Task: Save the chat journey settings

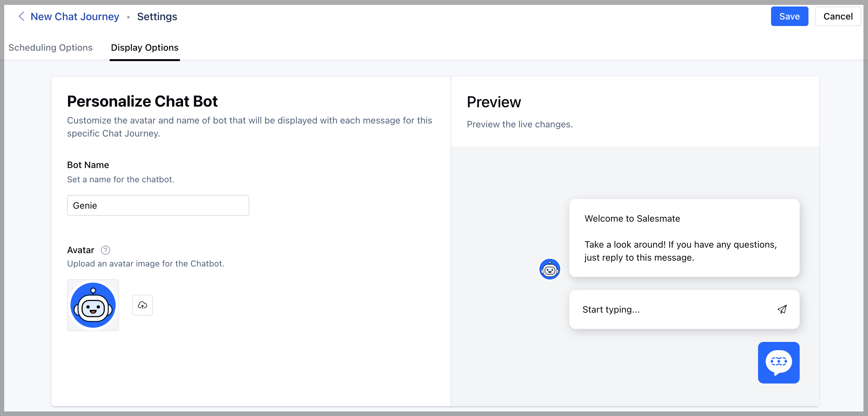Action: coord(789,16)
